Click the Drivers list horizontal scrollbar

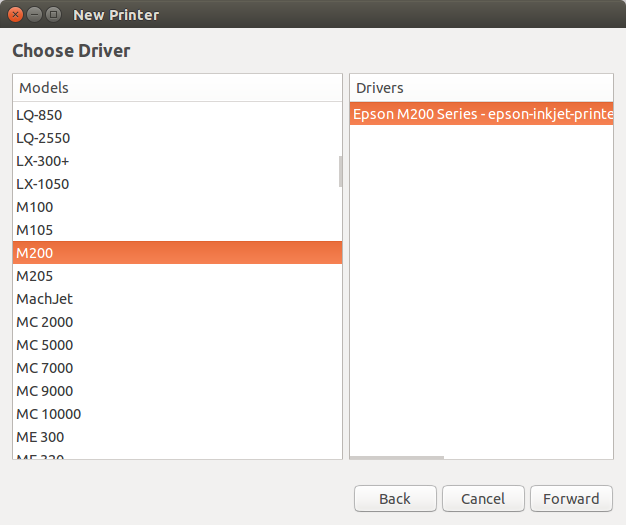pyautogui.click(x=397, y=458)
